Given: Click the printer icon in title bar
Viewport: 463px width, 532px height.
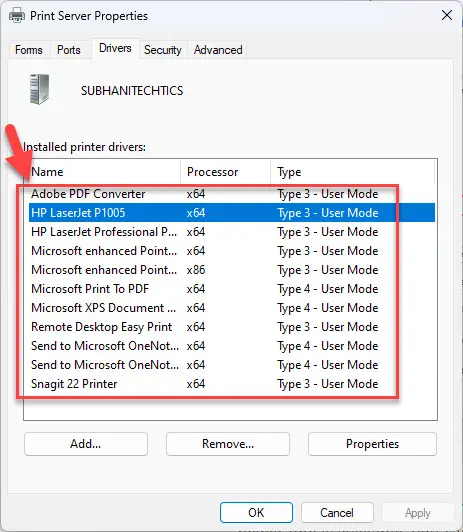Looking at the screenshot, I should pos(17,16).
